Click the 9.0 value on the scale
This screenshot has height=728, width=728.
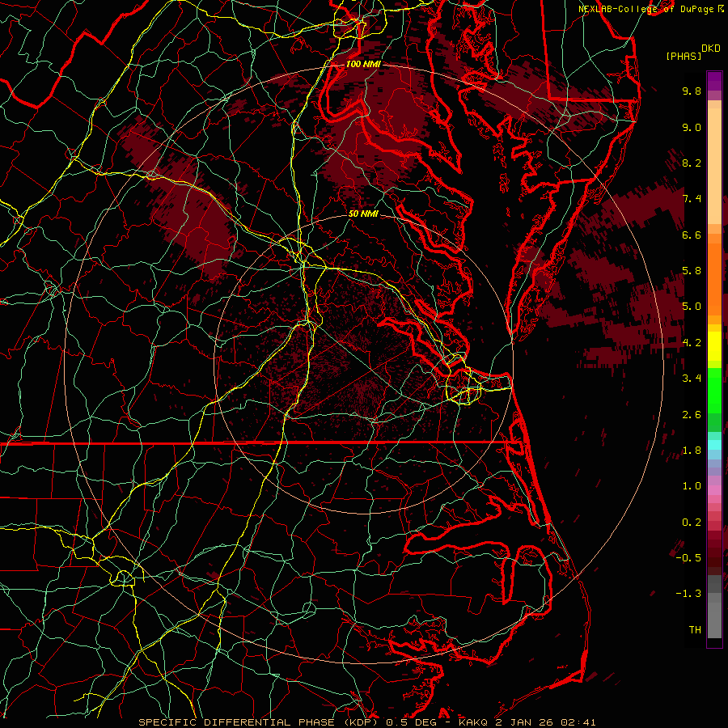point(692,127)
